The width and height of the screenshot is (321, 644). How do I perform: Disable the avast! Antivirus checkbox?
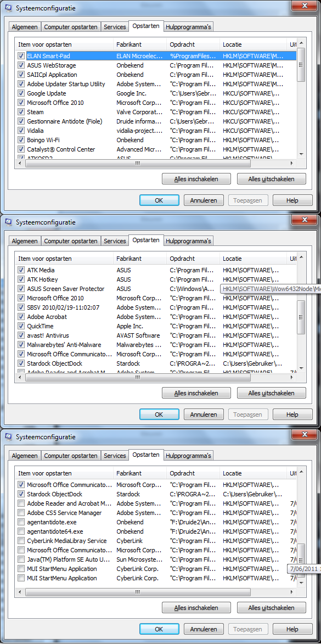click(21, 335)
